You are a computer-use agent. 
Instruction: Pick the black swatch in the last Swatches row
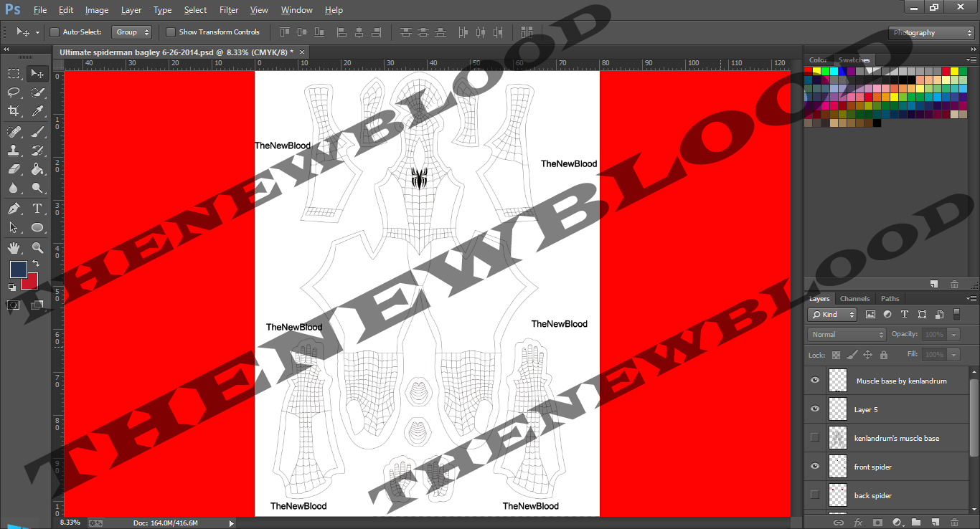pyautogui.click(x=877, y=123)
